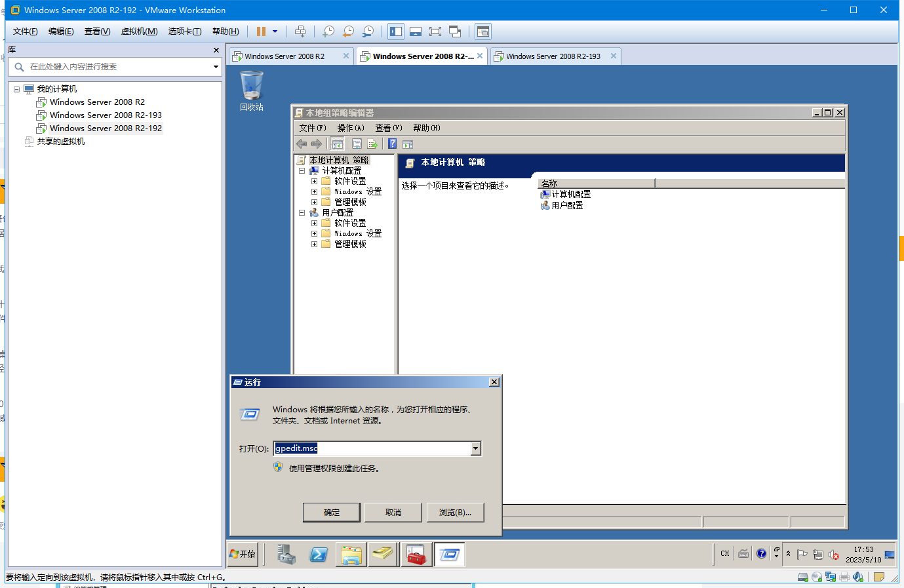Take a snapshot of this virtual machine
The height and width of the screenshot is (588, 904).
tap(328, 31)
